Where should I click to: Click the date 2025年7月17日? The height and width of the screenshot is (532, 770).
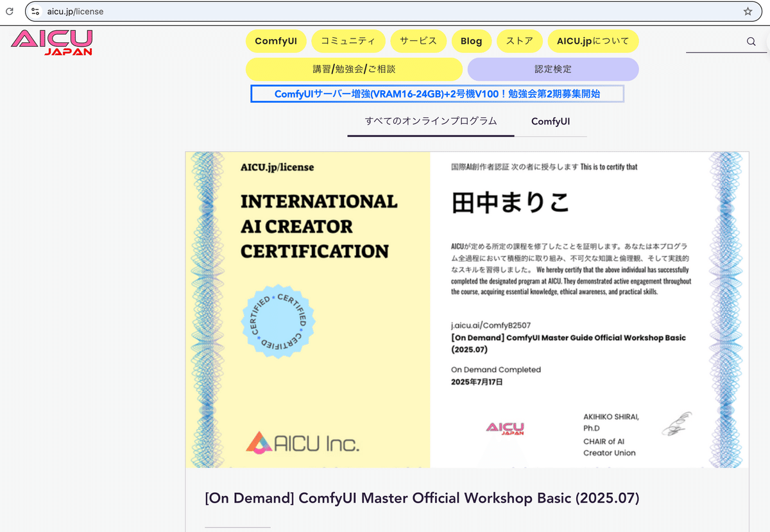click(x=477, y=382)
